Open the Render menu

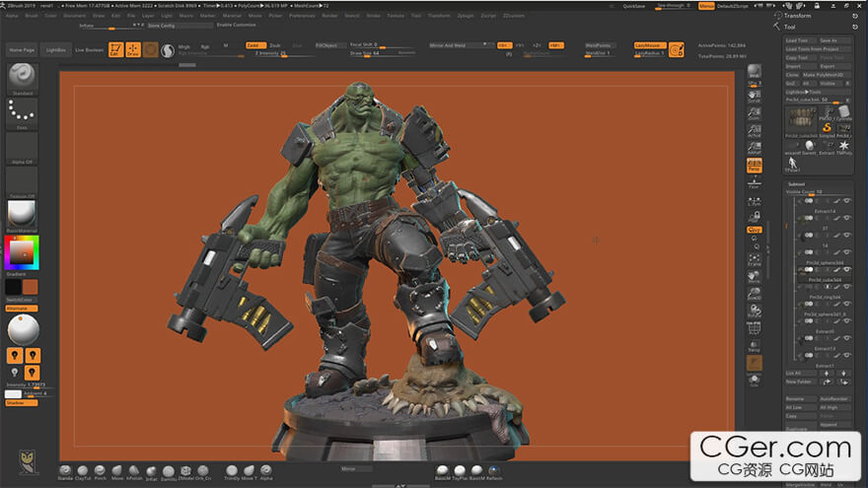[x=329, y=16]
